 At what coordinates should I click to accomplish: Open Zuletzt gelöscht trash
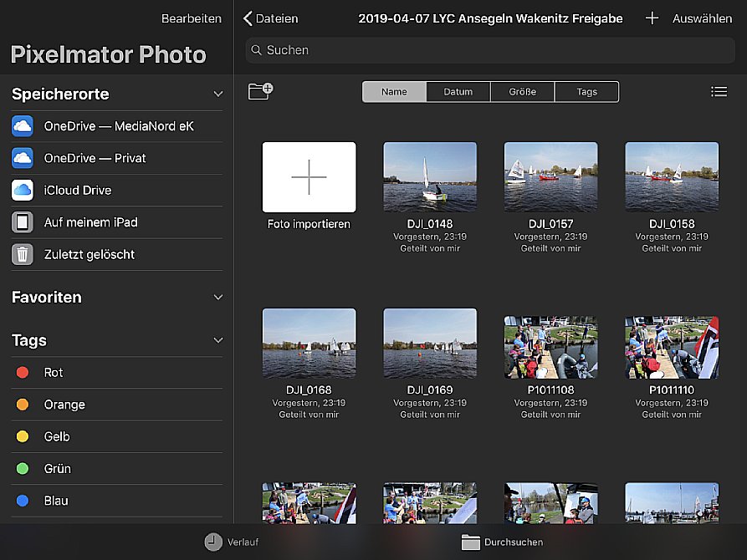(89, 254)
